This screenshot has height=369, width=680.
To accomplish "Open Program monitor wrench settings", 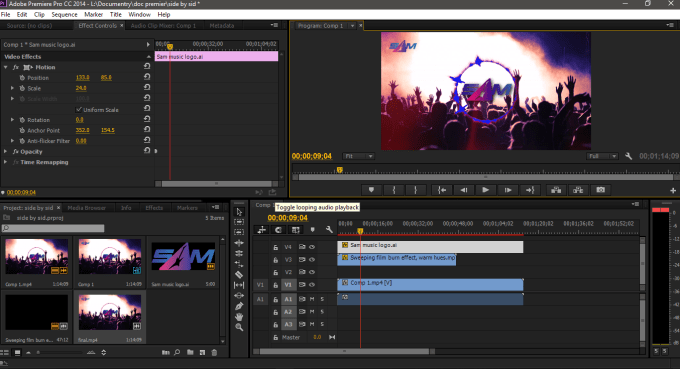I will [x=628, y=156].
